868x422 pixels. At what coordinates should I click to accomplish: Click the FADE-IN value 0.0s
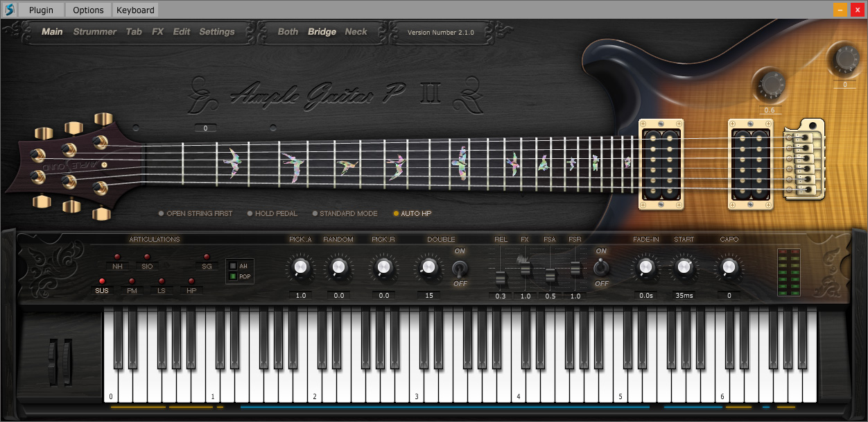(x=646, y=296)
